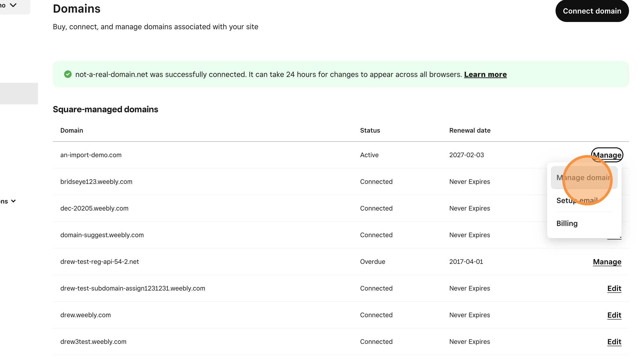Select the dec-20205.weebly.com domain row
Screen dimensions: 644x360
(x=94, y=208)
